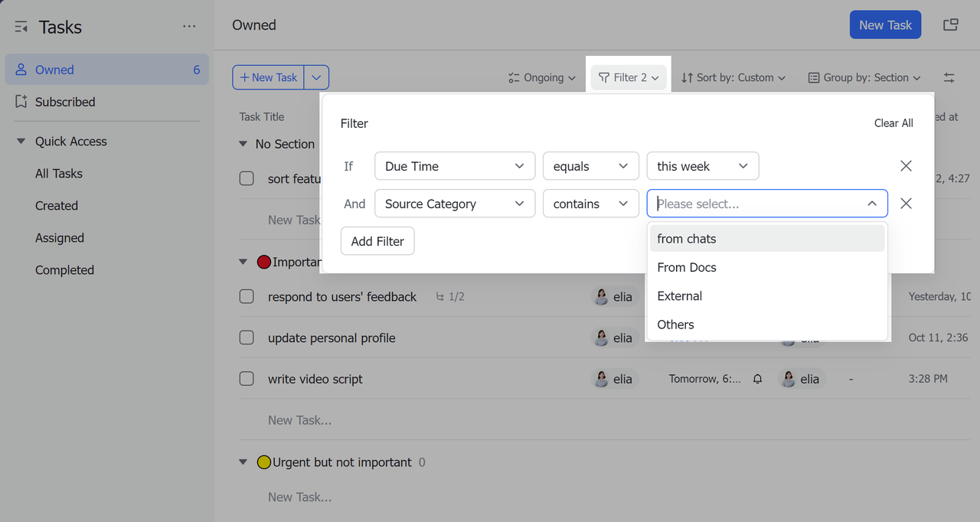
Task: Open the sidebar more options ellipsis
Action: (x=189, y=27)
